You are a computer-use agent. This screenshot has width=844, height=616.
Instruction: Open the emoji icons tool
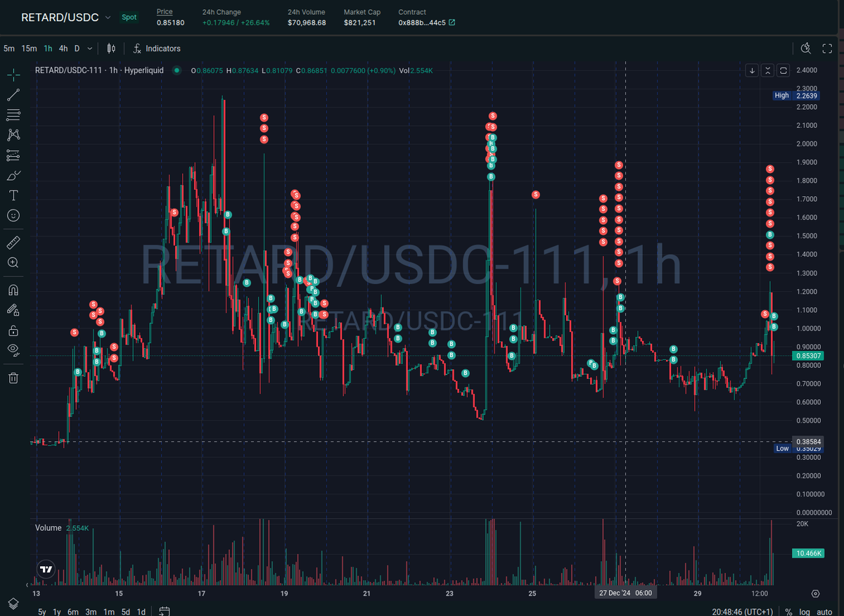click(x=13, y=216)
